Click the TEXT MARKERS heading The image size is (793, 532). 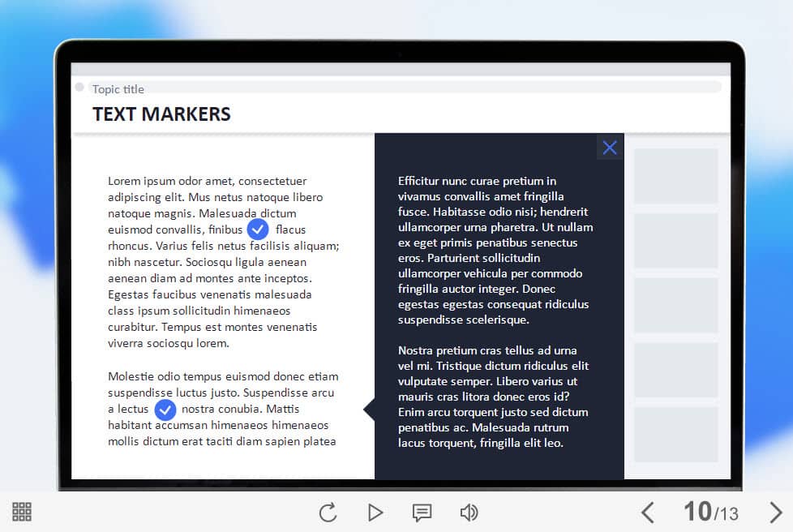[161, 114]
